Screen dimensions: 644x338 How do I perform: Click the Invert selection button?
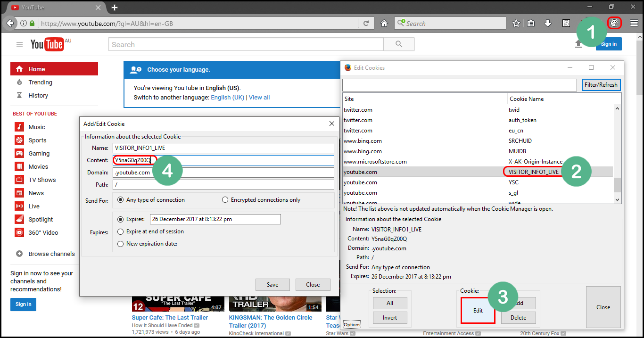coord(390,318)
